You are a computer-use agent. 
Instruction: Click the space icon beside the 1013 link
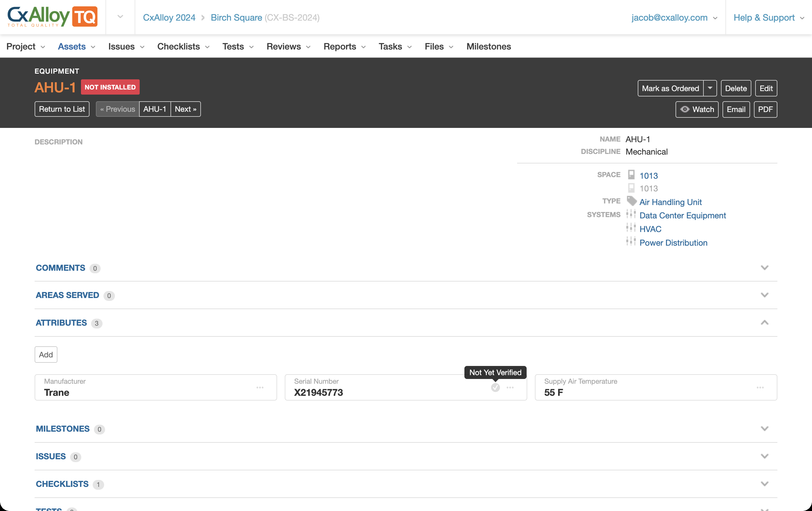[x=631, y=175]
